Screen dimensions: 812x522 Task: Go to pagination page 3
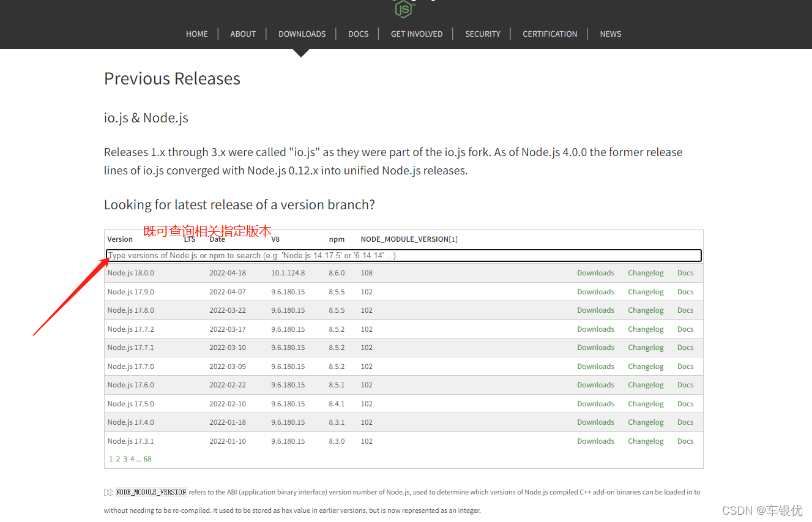[x=125, y=459]
